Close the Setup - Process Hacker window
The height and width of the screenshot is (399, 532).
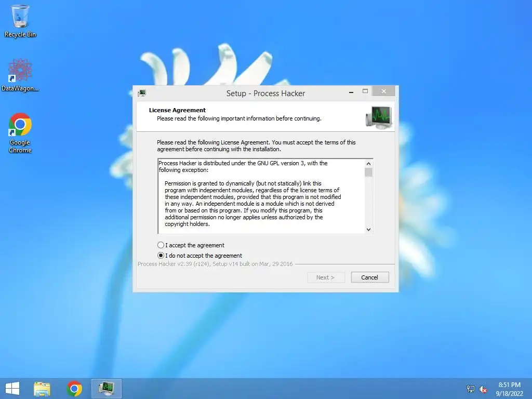pos(384,91)
